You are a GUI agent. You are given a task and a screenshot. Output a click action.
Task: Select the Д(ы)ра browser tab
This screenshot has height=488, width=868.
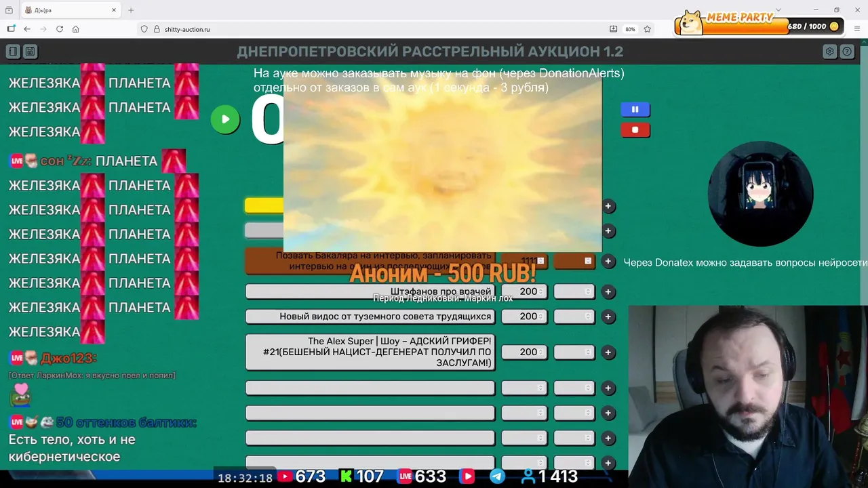(70, 10)
